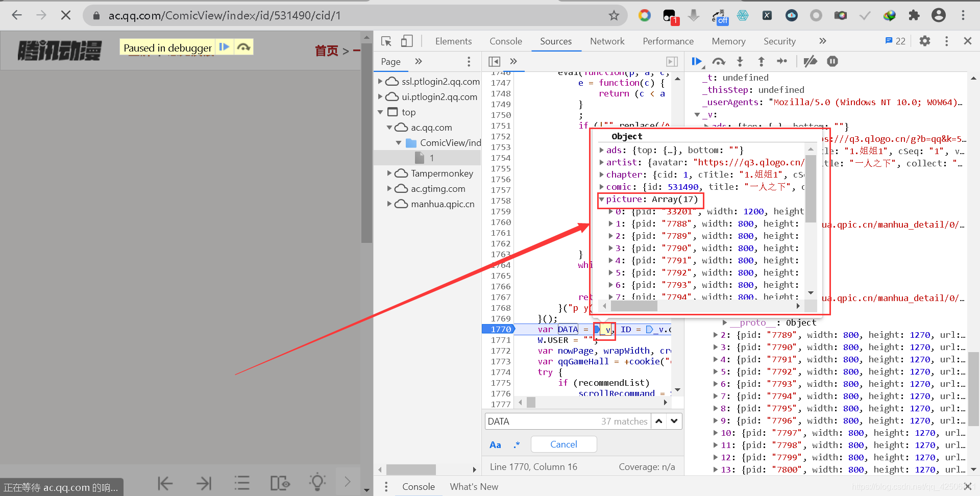Resume script execution in debugger toolbar

pyautogui.click(x=697, y=62)
